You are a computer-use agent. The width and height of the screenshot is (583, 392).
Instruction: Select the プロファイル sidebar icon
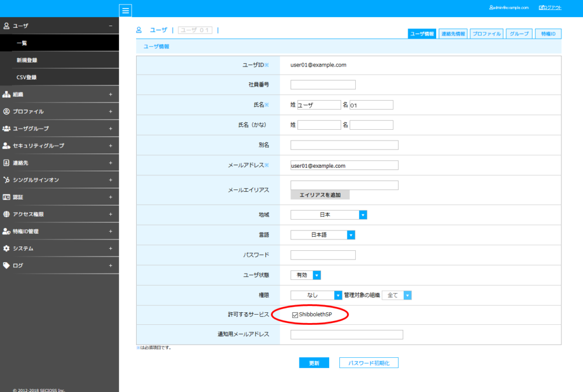pyautogui.click(x=7, y=110)
